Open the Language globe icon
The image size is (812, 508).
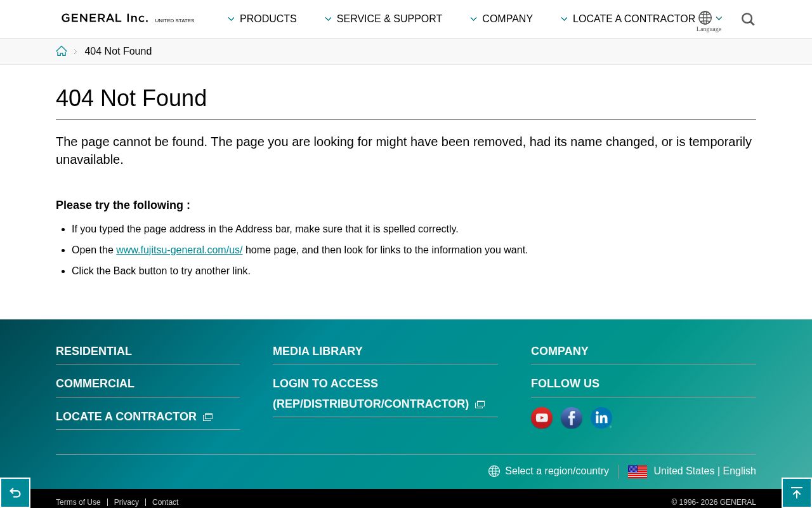coord(705,18)
